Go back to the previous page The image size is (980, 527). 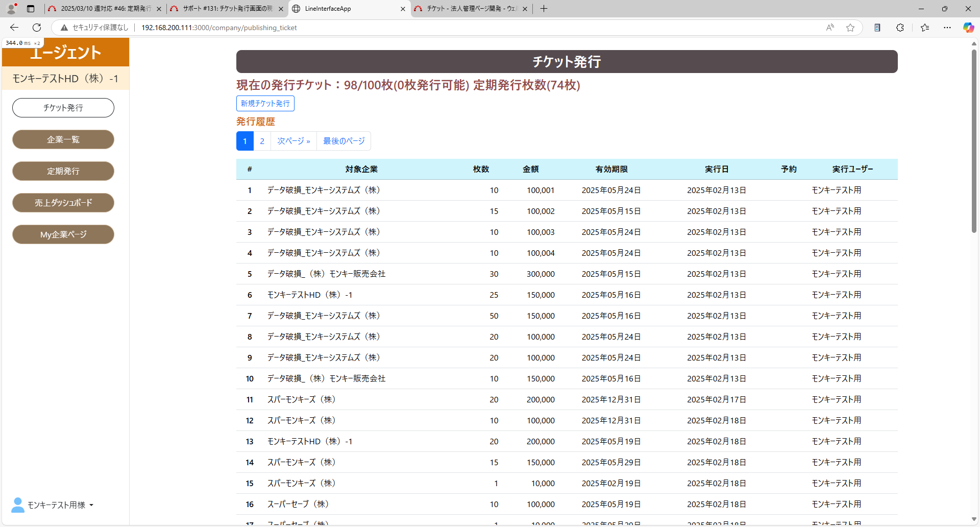point(14,28)
